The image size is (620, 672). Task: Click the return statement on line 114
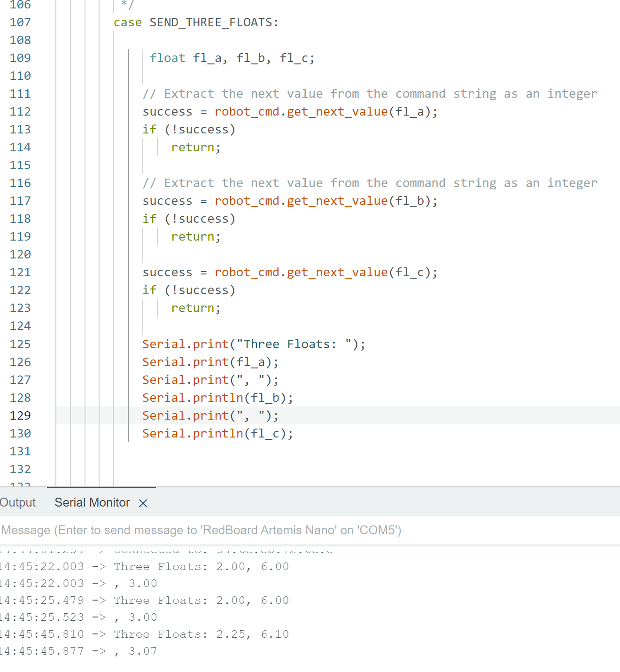click(196, 147)
